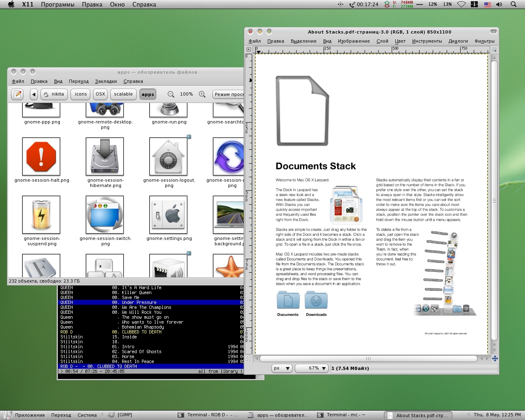Open the gnome-session-halt.png icon file
Screen dimensions: 525x420
[41, 157]
